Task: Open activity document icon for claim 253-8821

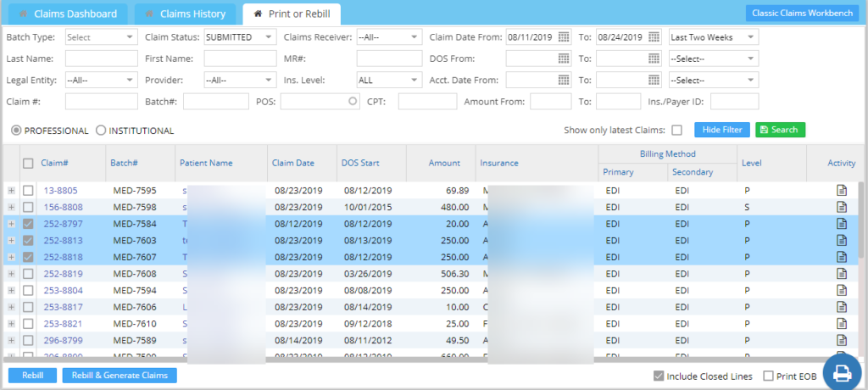Action: (842, 324)
